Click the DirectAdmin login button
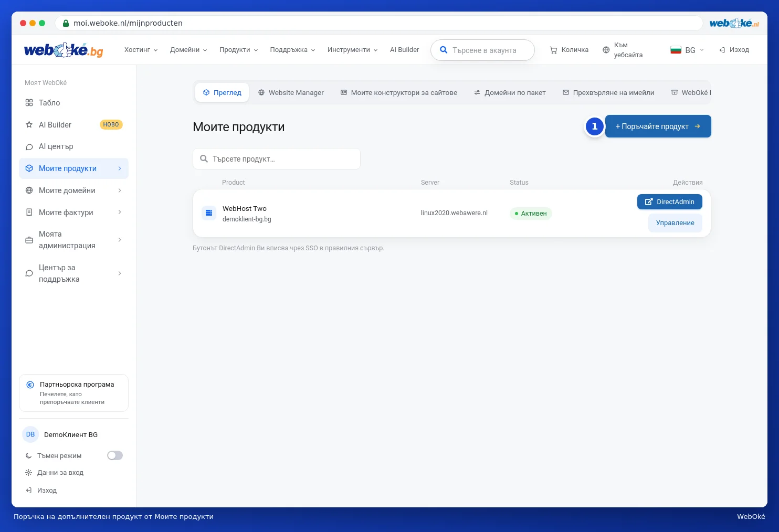The height and width of the screenshot is (532, 779). pyautogui.click(x=670, y=202)
